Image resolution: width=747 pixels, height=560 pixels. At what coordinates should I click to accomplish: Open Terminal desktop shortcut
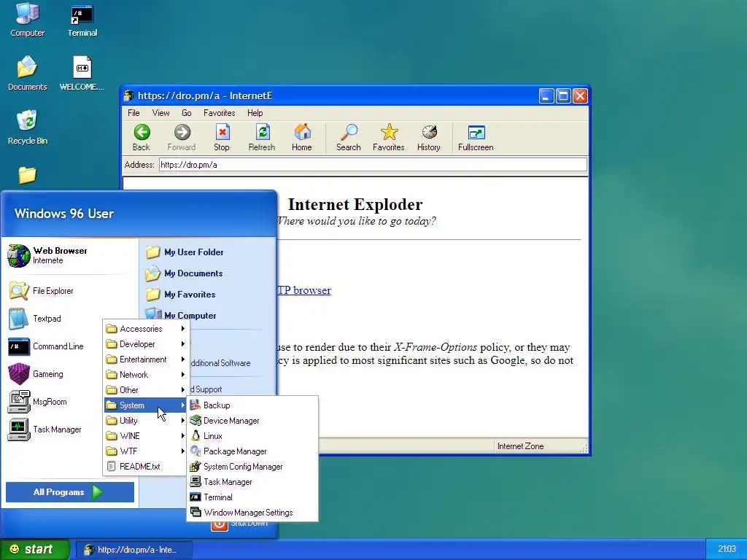pos(82,20)
